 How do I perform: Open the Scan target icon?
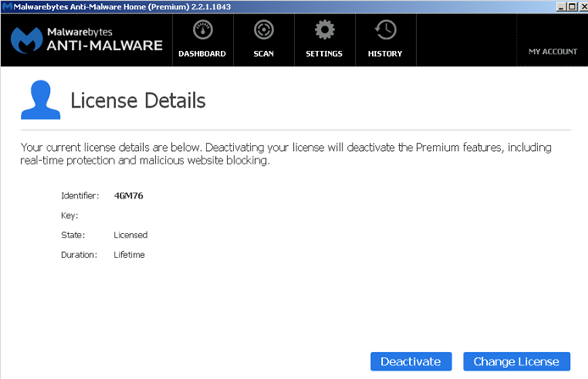click(x=263, y=31)
